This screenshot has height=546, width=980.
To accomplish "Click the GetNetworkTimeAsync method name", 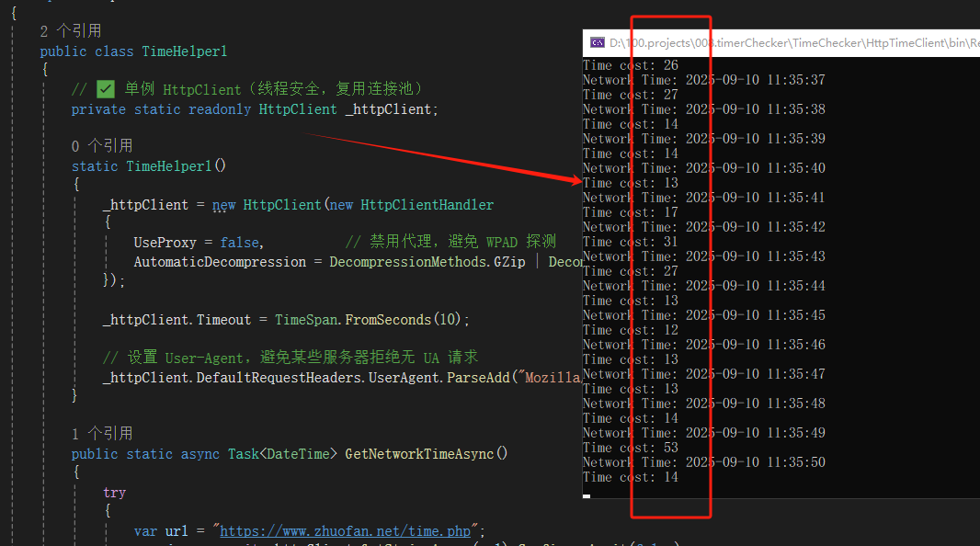I will point(419,454).
